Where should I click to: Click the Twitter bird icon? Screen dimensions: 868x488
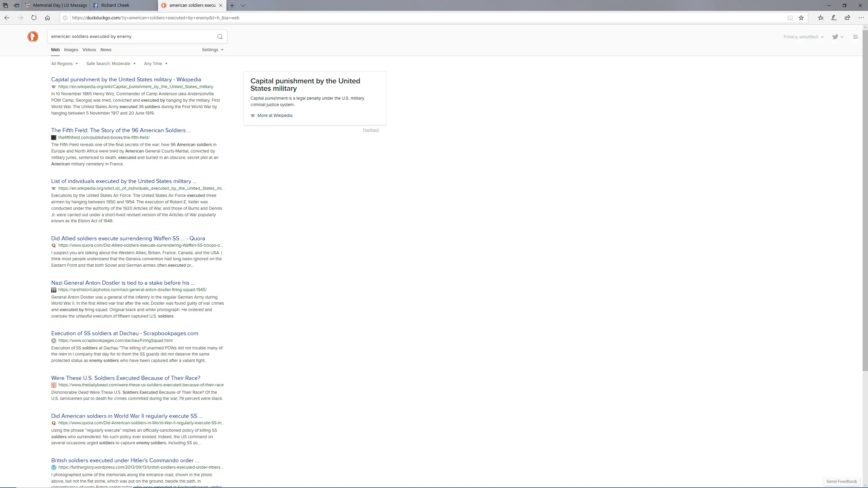point(835,37)
